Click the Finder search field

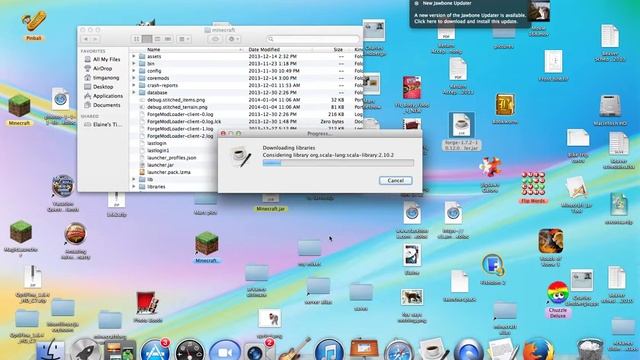pos(313,39)
